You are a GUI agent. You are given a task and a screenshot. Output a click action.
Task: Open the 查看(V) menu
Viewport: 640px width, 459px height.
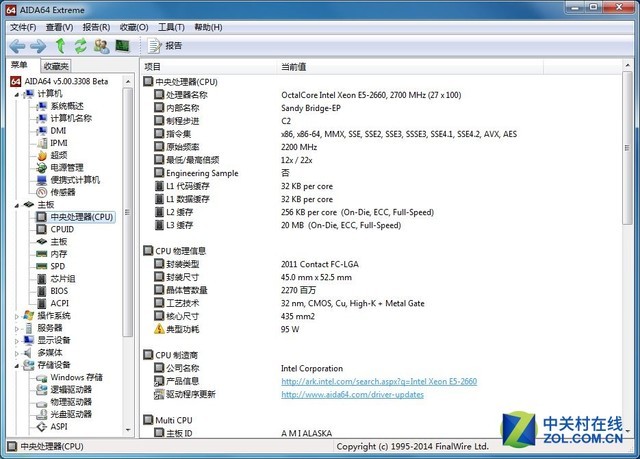59,27
